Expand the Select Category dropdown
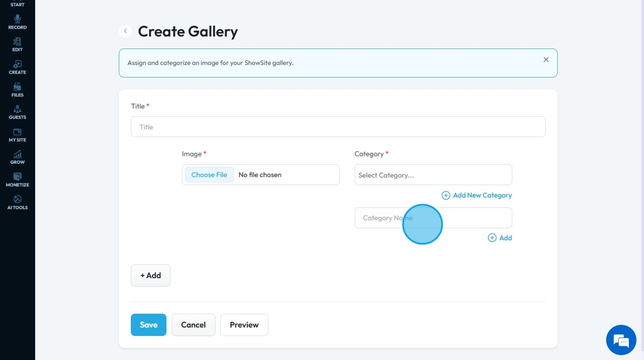644x360 pixels. click(x=433, y=175)
